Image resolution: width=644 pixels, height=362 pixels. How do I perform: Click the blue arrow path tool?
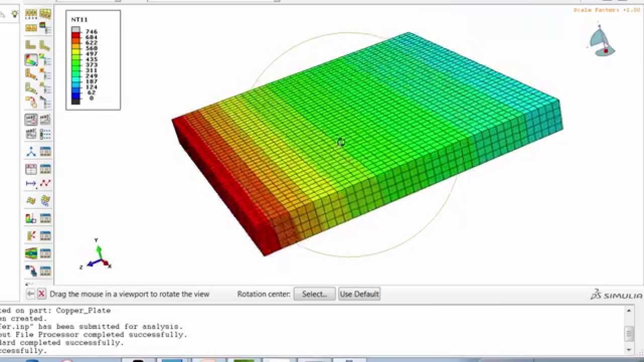(31, 184)
